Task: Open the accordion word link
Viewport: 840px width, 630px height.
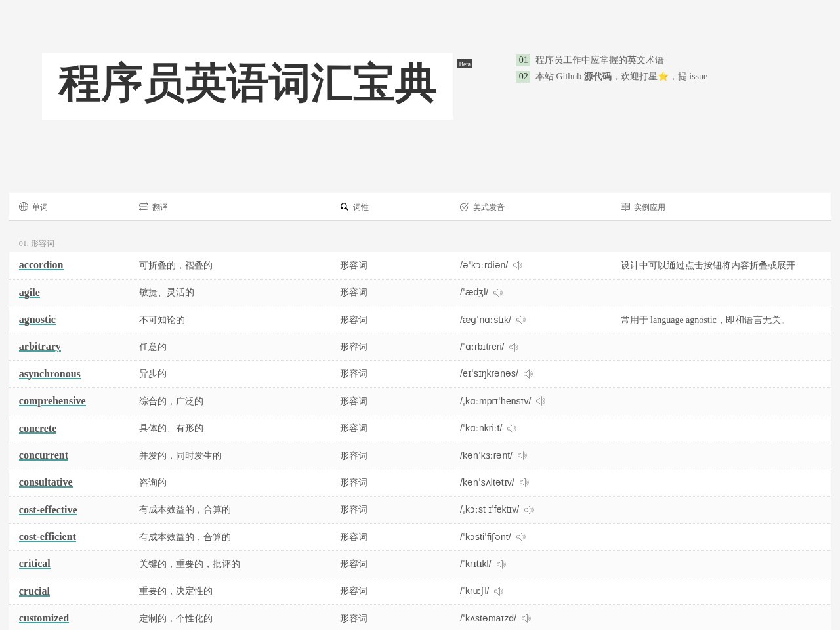Action: [x=41, y=265]
